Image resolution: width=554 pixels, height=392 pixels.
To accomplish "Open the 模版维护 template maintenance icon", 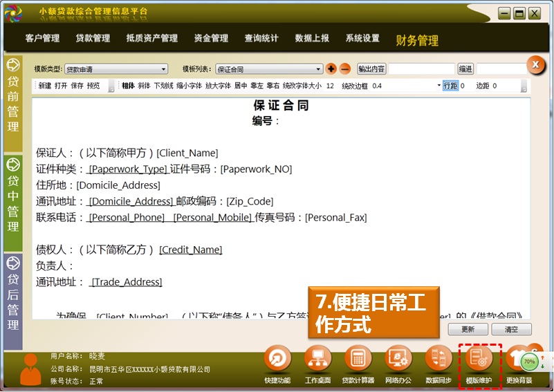I will (479, 360).
